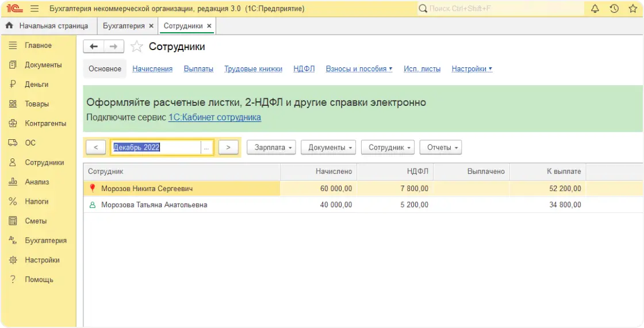Screen dimensions: 644x328
Task: Select the Основное tab
Action: (105, 68)
